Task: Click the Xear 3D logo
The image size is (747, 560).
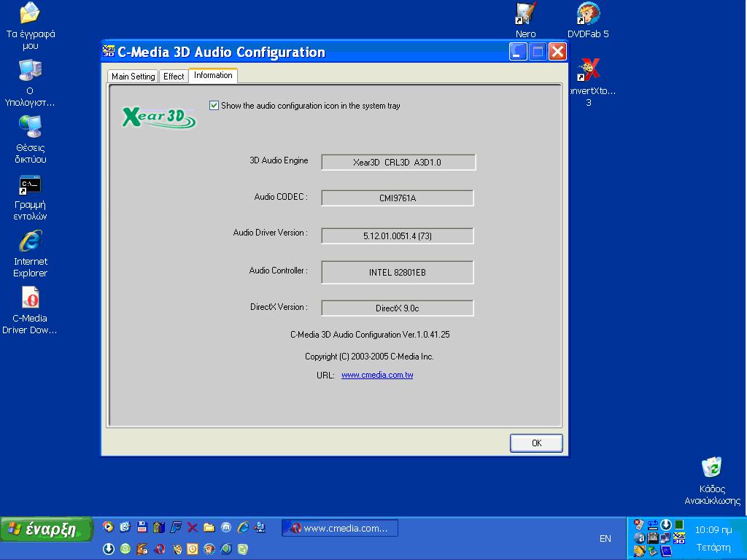Action: pos(158,117)
